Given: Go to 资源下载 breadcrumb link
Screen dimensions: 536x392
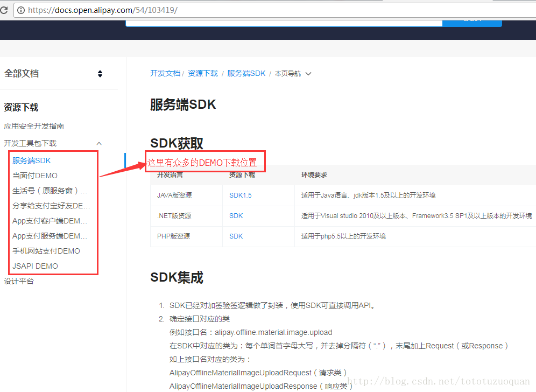Looking at the screenshot, I should coord(203,73).
